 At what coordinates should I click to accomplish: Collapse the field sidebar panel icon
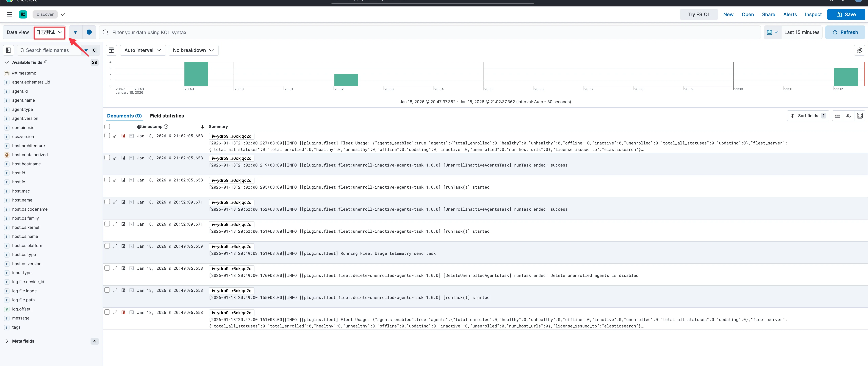8,50
